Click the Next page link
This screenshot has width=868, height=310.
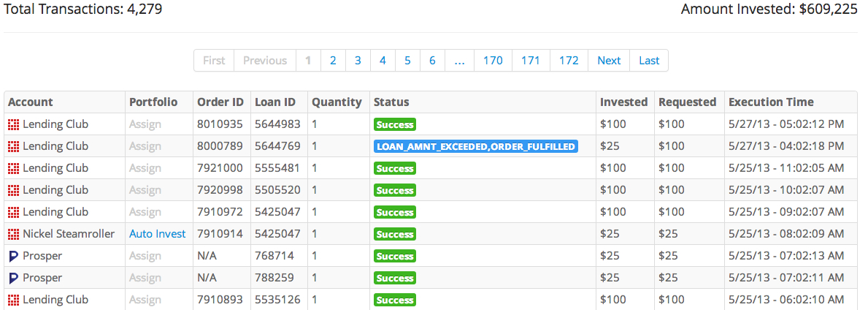click(x=609, y=61)
